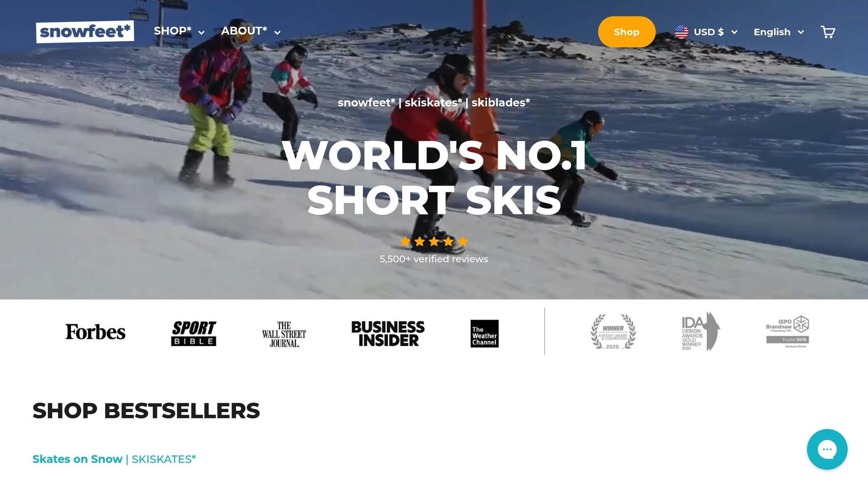Open the shopping cart icon

pos(827,32)
